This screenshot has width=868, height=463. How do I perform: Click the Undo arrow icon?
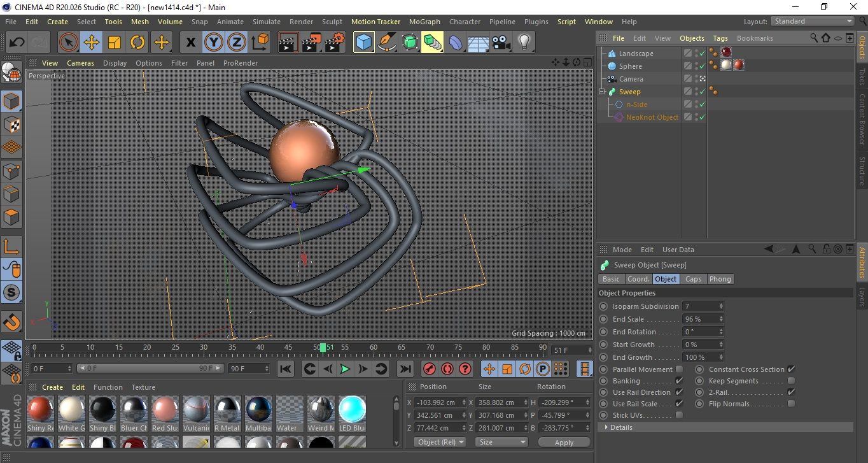tap(17, 43)
